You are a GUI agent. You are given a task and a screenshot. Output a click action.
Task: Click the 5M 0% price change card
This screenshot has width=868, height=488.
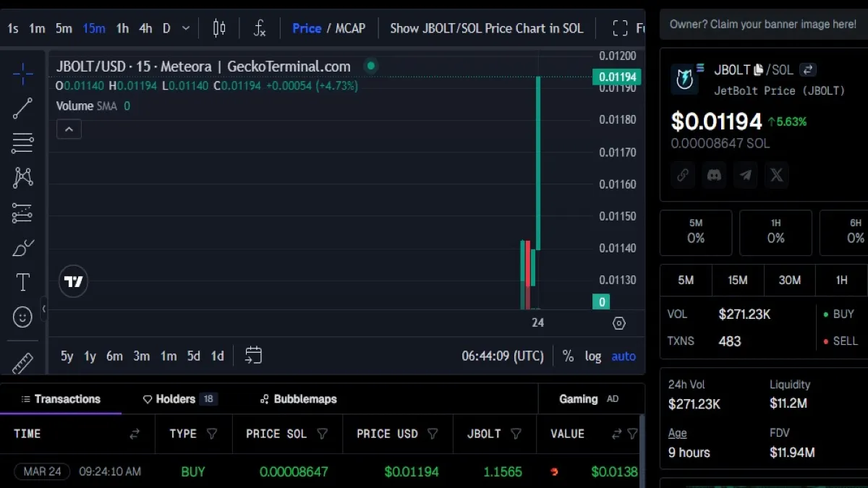696,232
